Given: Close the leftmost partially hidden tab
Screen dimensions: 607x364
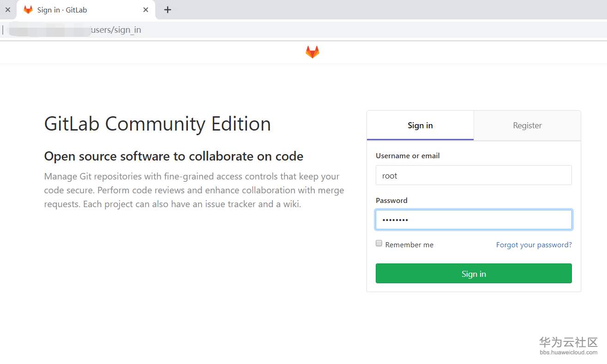Looking at the screenshot, I should pyautogui.click(x=7, y=10).
